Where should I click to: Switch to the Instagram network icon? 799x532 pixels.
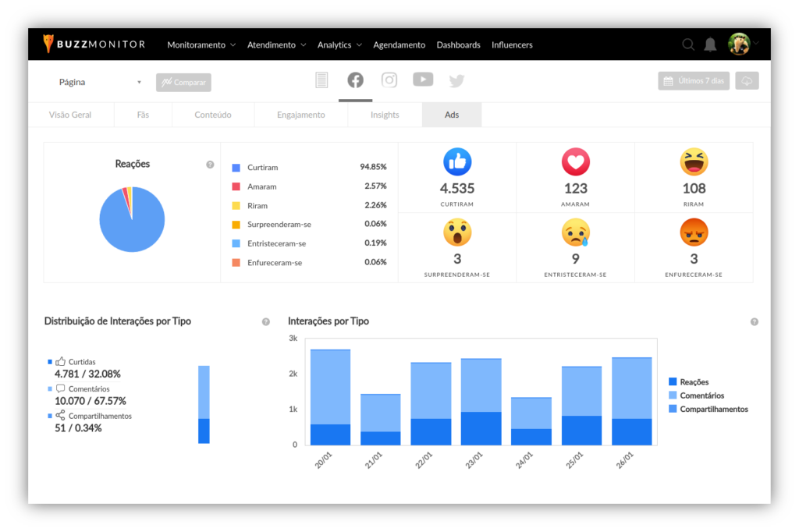(x=389, y=80)
